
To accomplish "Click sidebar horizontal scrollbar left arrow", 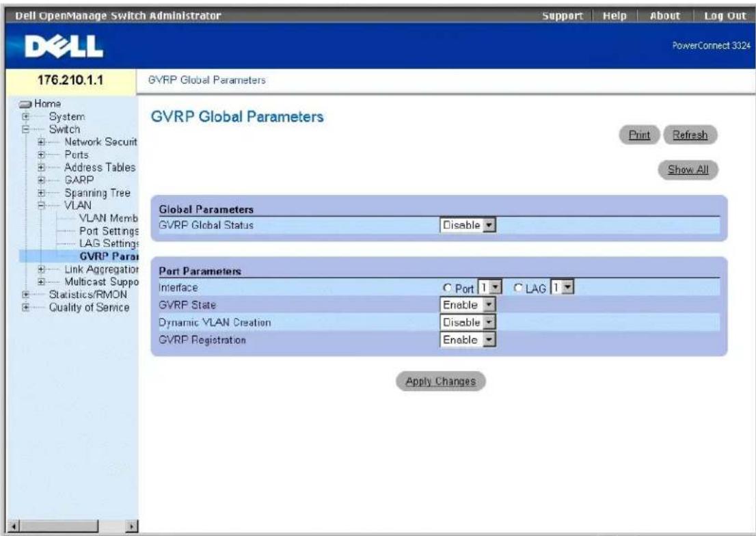I will point(14,526).
